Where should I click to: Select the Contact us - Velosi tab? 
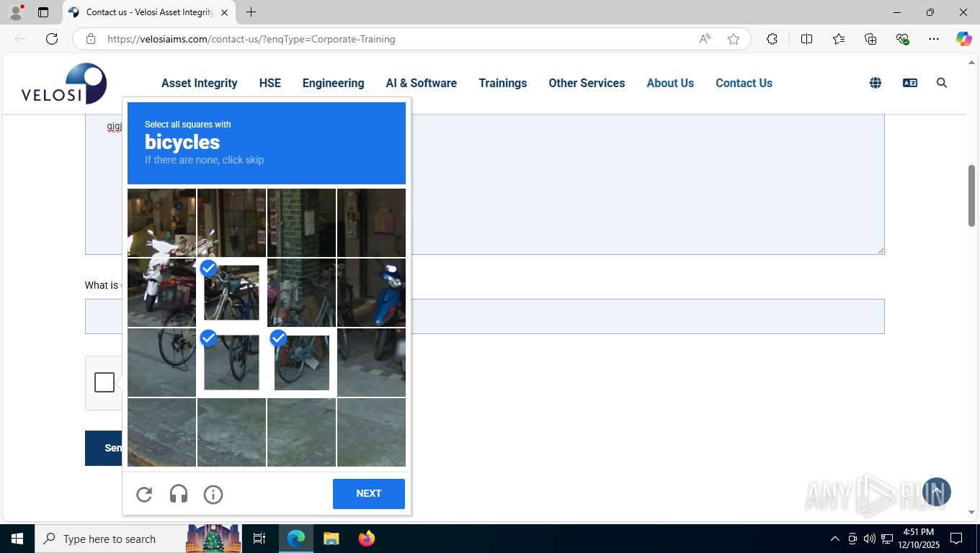tap(148, 12)
